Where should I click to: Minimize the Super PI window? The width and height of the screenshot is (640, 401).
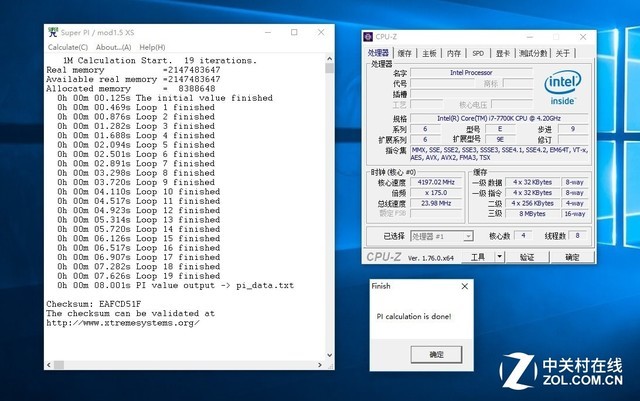[x=269, y=32]
